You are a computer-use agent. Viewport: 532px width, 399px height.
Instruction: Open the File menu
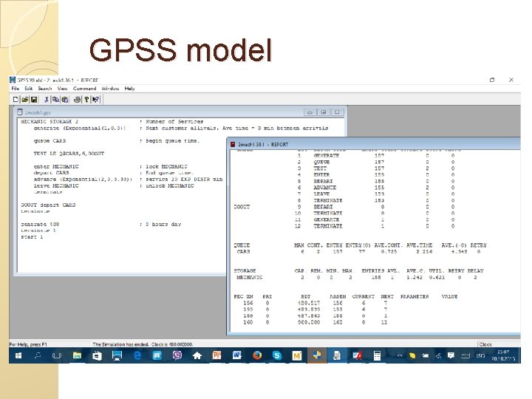point(16,89)
